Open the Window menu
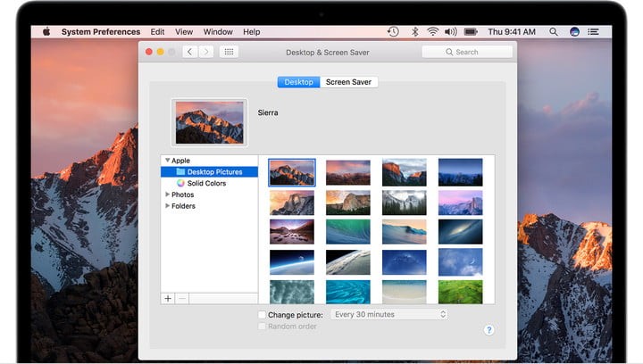This screenshot has height=364, width=643. coord(218,31)
